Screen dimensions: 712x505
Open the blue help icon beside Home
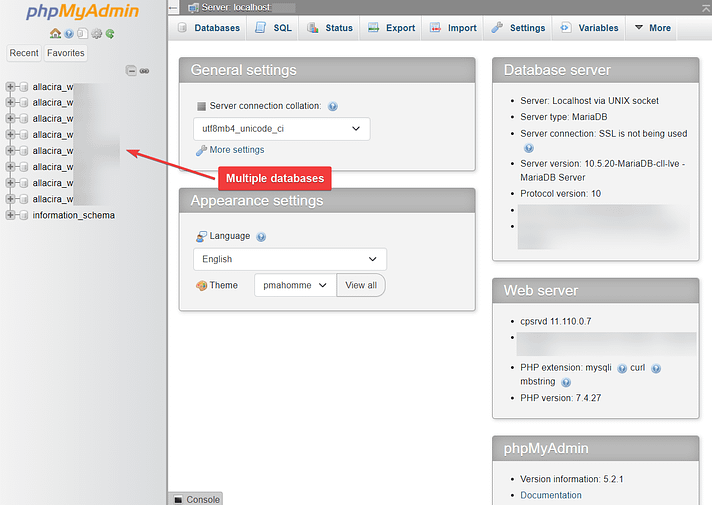point(69,34)
